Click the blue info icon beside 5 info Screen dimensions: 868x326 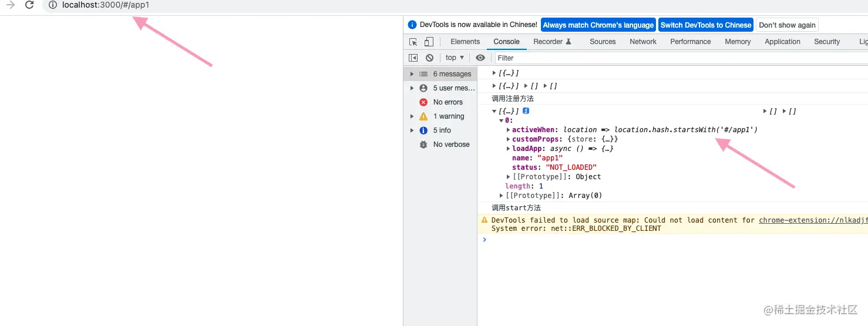coord(423,130)
